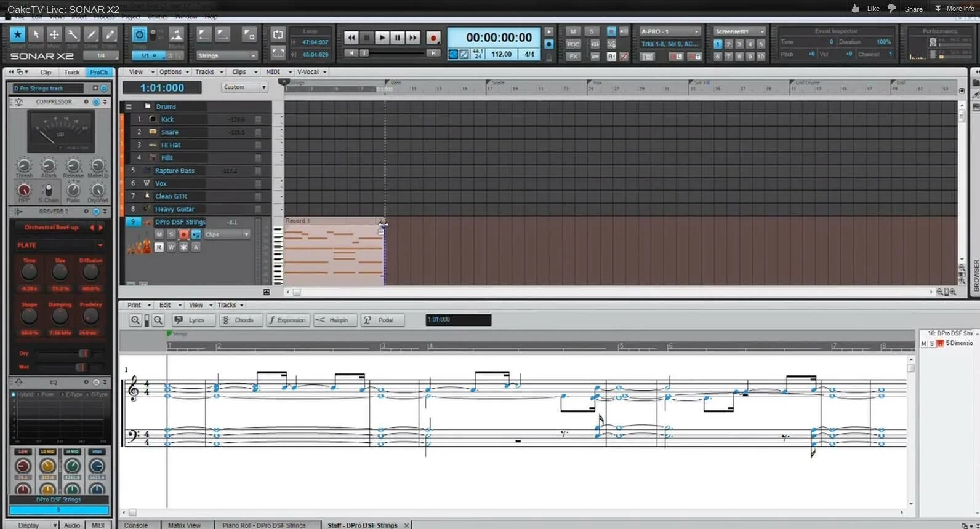This screenshot has width=980, height=529.
Task: Solo the DPro DSF Strings track
Action: click(171, 234)
